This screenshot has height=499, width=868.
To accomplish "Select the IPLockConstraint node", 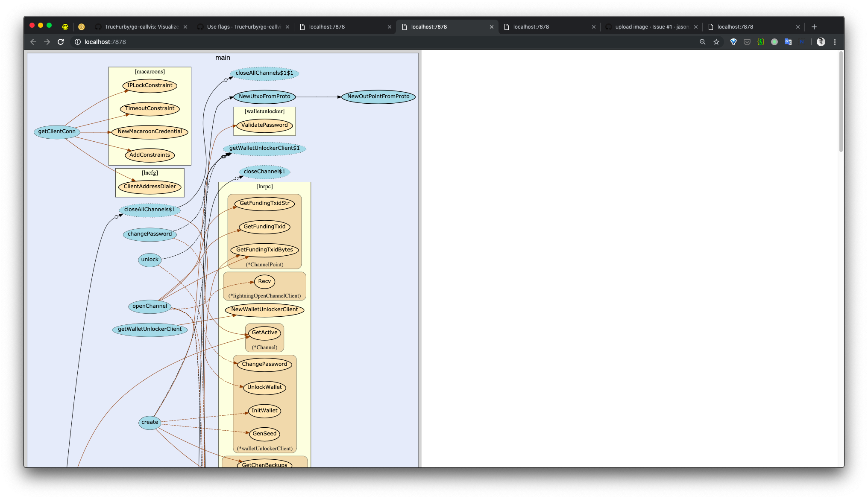I will [150, 85].
